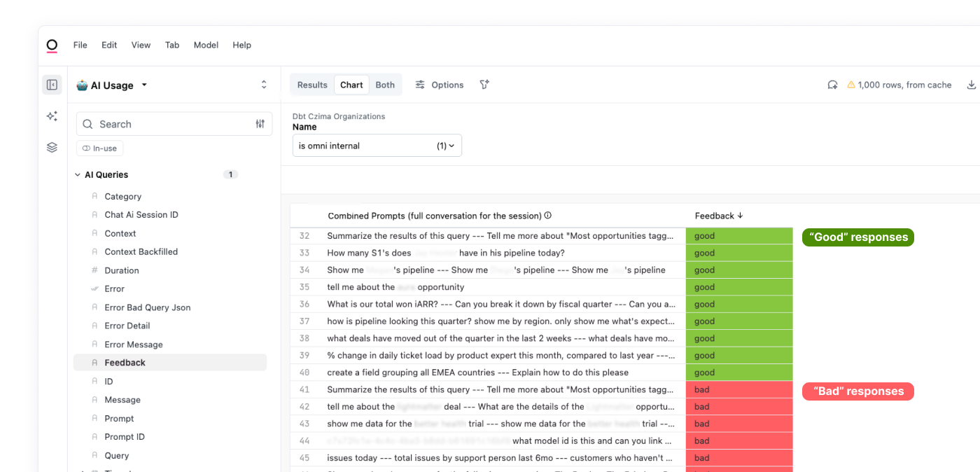Screen dimensions: 980x472
Task: Toggle the In-use field filter
Action: [x=99, y=148]
